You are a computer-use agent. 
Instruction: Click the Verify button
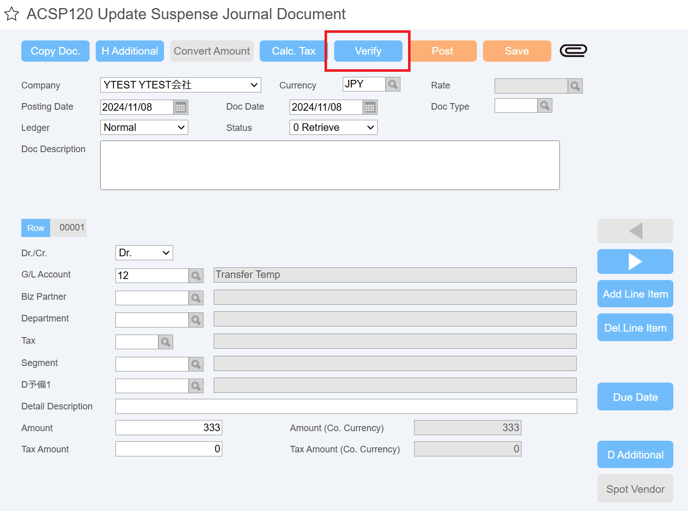[368, 51]
